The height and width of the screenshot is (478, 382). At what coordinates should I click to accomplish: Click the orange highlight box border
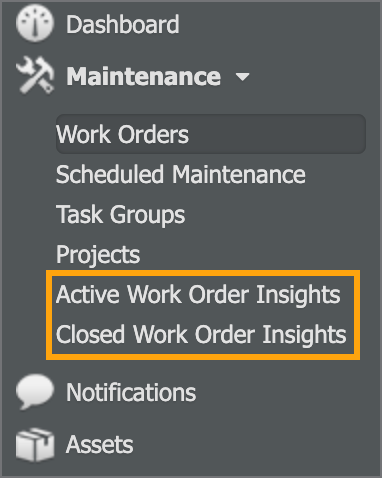click(x=203, y=273)
